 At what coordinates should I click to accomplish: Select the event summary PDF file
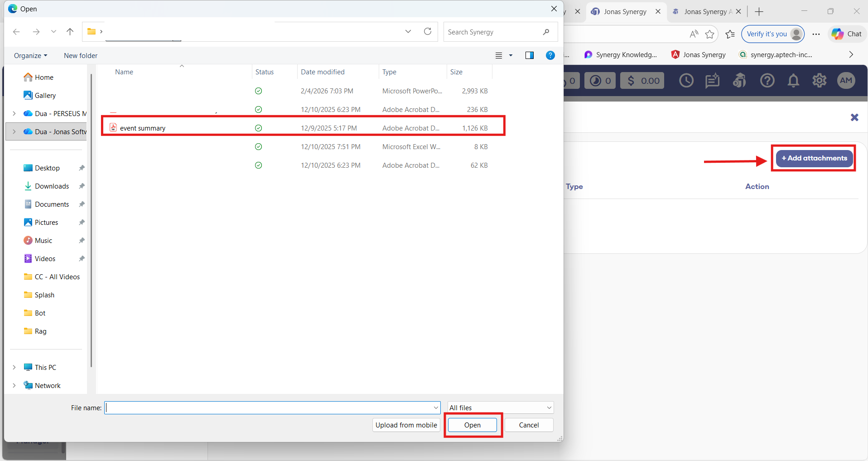pyautogui.click(x=143, y=128)
